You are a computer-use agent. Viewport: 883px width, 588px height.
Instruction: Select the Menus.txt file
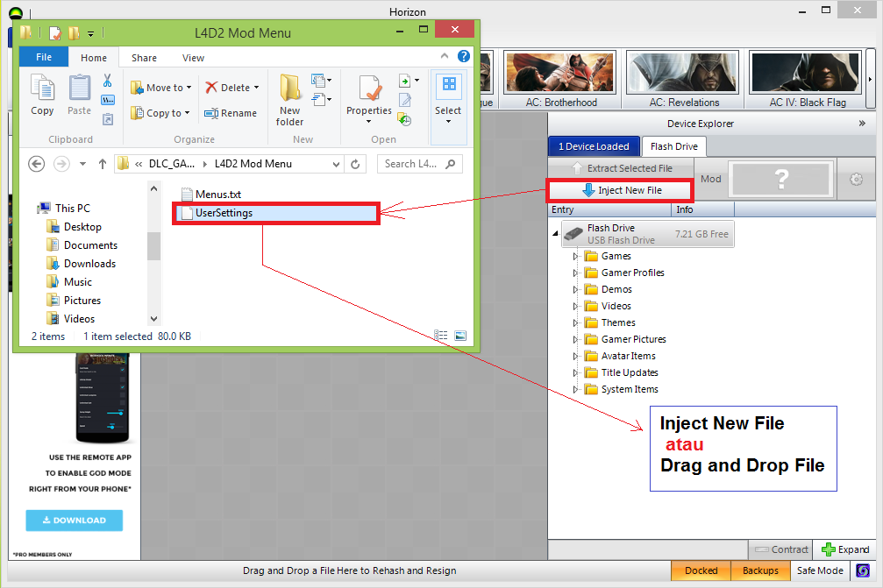211,195
